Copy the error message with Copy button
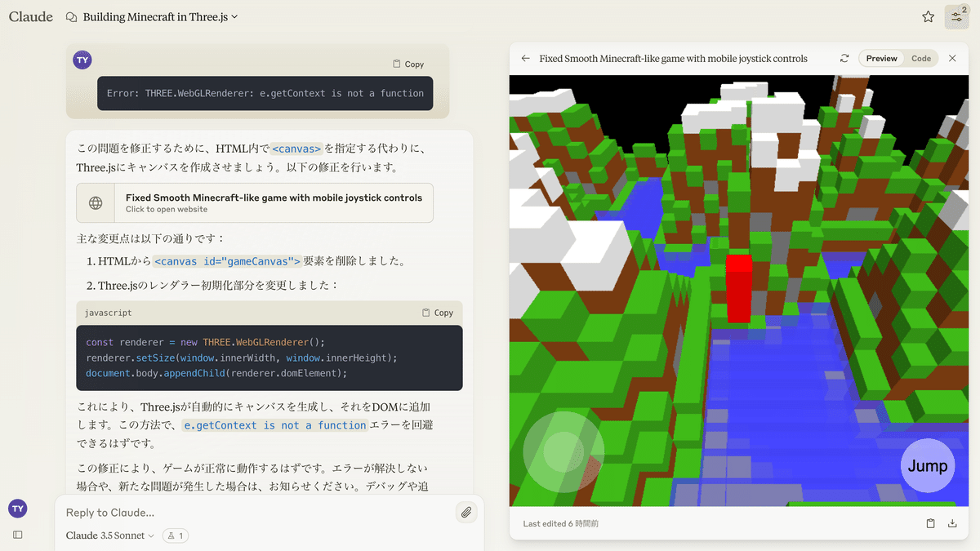The height and width of the screenshot is (551, 980). (x=408, y=64)
